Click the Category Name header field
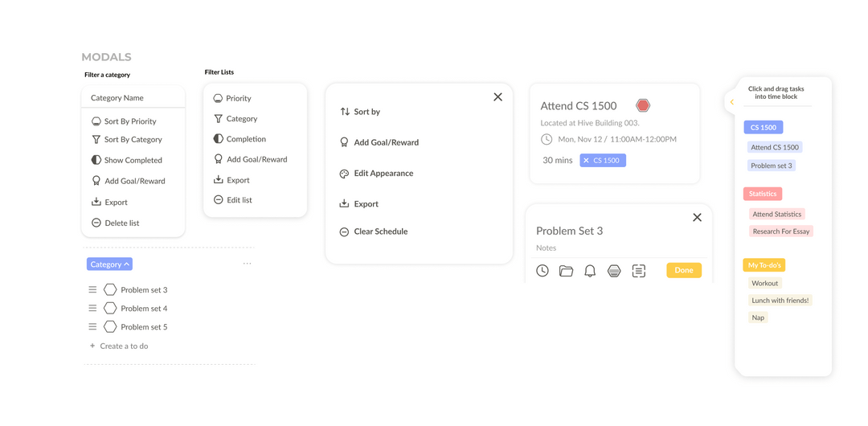 133,97
